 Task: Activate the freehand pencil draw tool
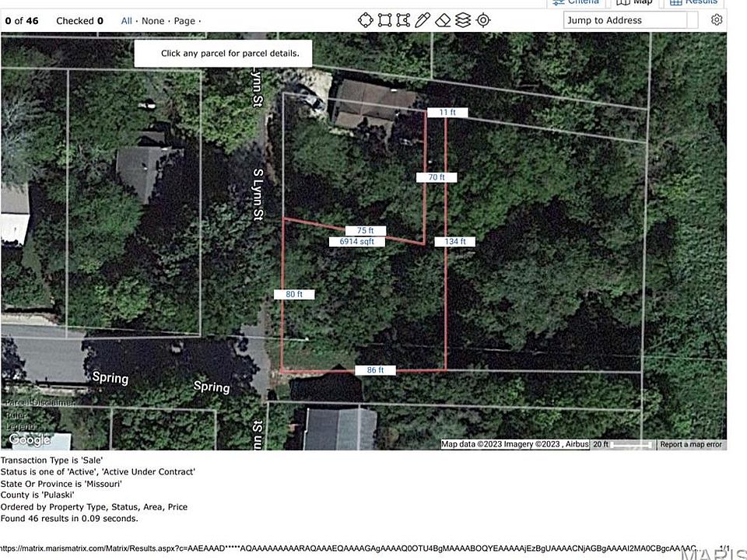point(423,20)
